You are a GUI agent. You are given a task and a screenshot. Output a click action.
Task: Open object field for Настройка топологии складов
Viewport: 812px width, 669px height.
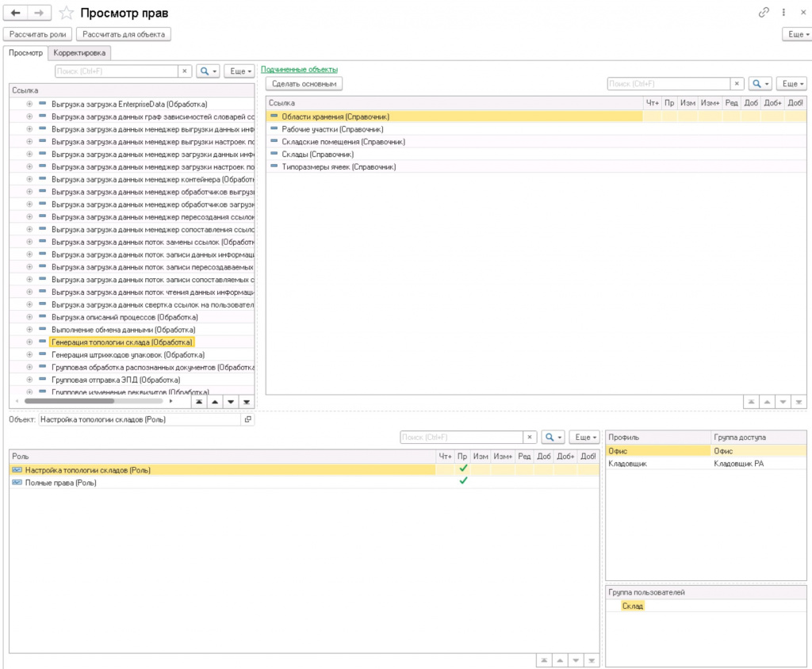tap(248, 419)
